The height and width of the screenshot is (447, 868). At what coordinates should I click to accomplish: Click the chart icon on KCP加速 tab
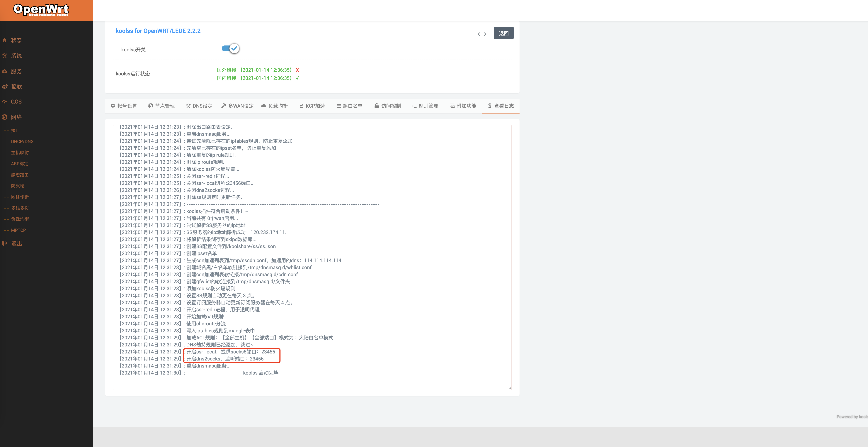[301, 106]
